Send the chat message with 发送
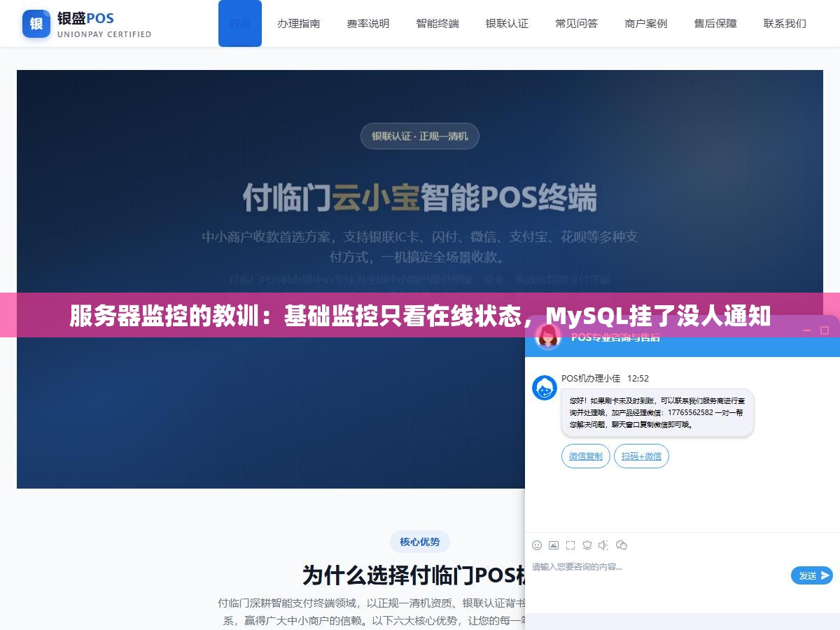840x630 pixels. (812, 575)
